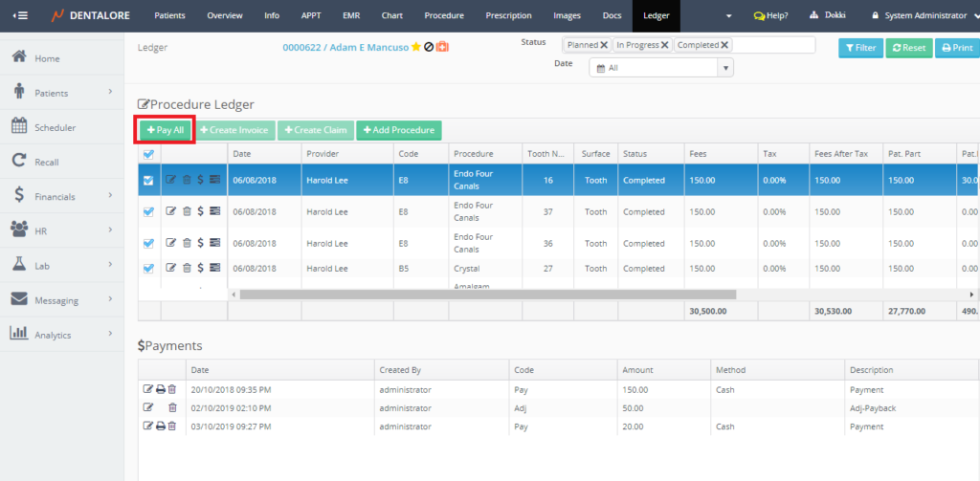Uncheck the Crystal procedure row checkbox

[x=148, y=270]
